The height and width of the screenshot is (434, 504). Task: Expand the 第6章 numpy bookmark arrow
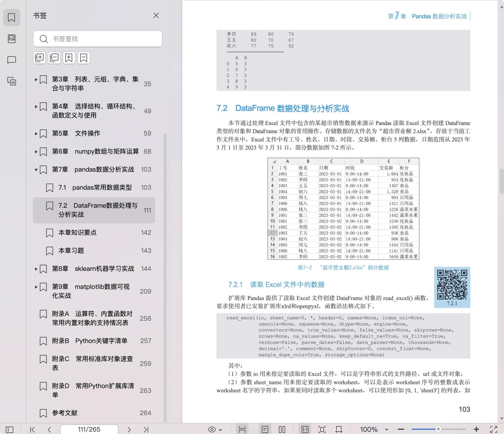pos(36,151)
